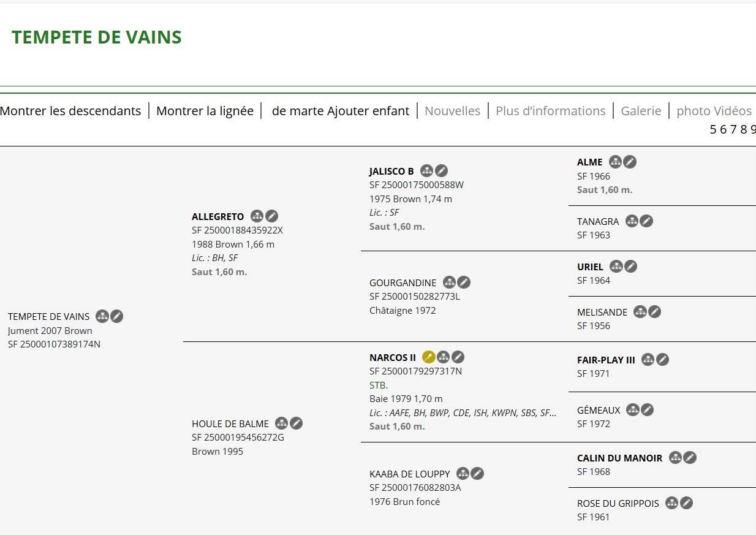Open the pedigree tree icon for URIEL
The image size is (756, 535).
[x=616, y=267]
